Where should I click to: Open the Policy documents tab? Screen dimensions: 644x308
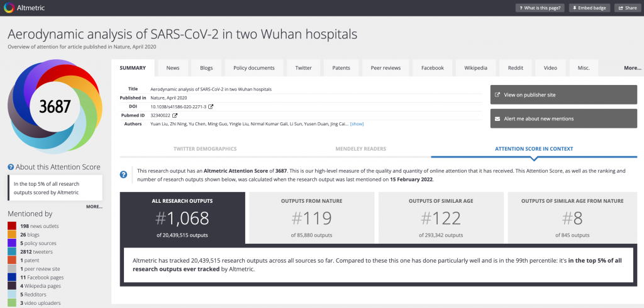coord(254,68)
